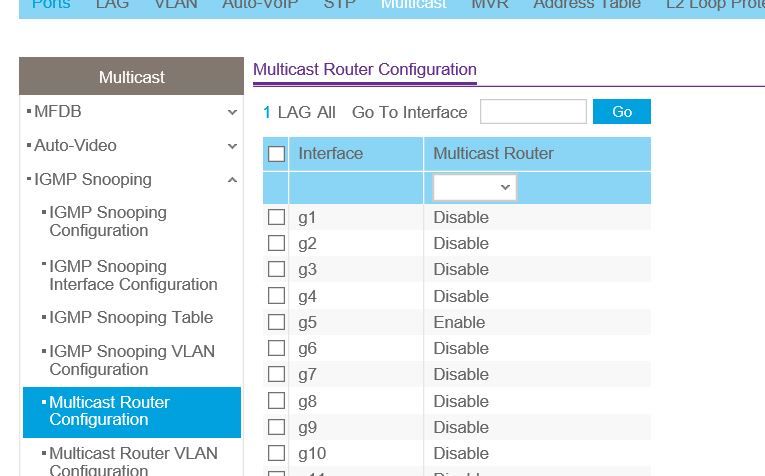This screenshot has height=476, width=765.
Task: Check the g6 interface checkbox
Action: pyautogui.click(x=276, y=348)
